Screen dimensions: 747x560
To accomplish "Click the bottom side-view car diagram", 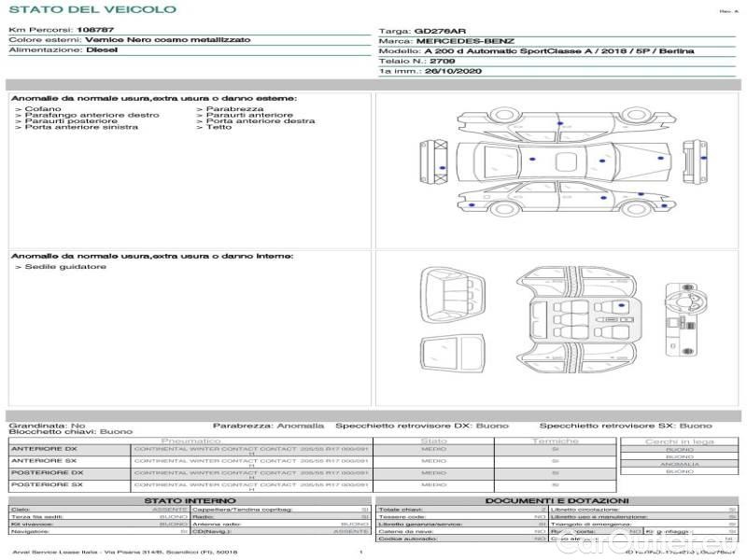I will [x=567, y=198].
